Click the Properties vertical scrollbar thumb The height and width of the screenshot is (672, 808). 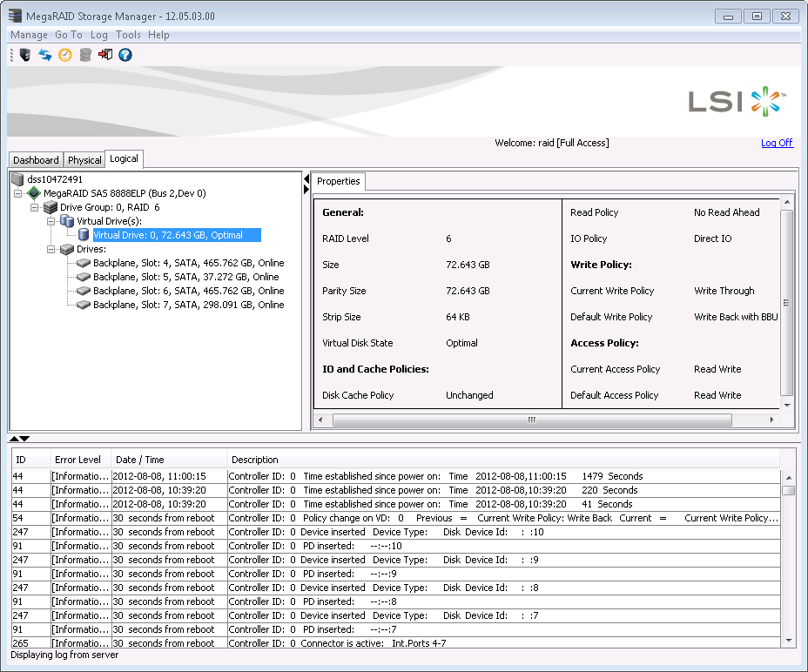tap(787, 303)
